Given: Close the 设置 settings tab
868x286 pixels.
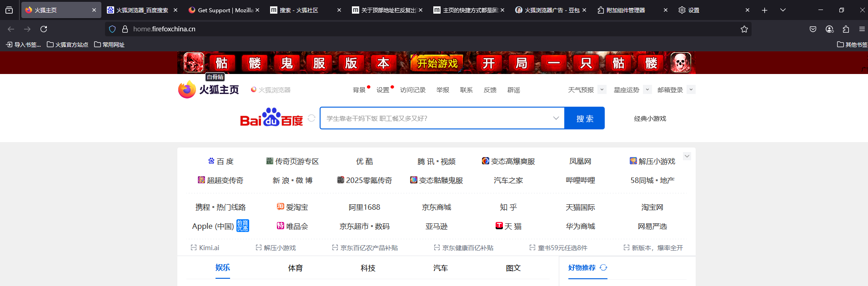Looking at the screenshot, I should (x=748, y=10).
